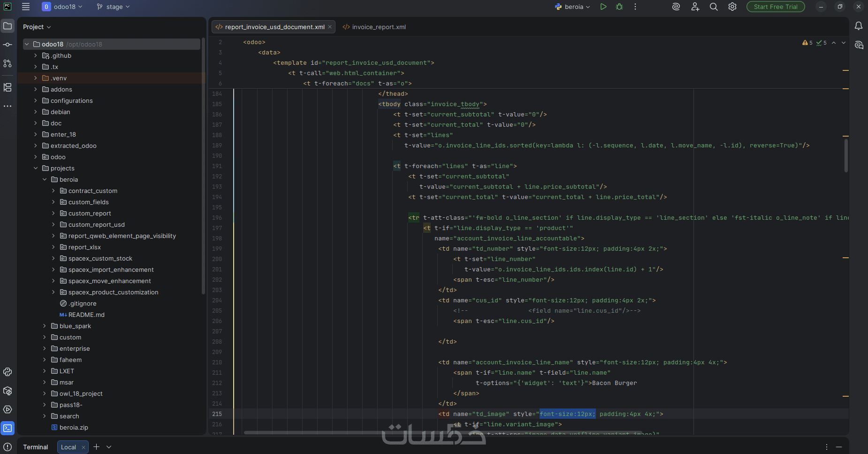Open README.md in project tree

pyautogui.click(x=86, y=315)
